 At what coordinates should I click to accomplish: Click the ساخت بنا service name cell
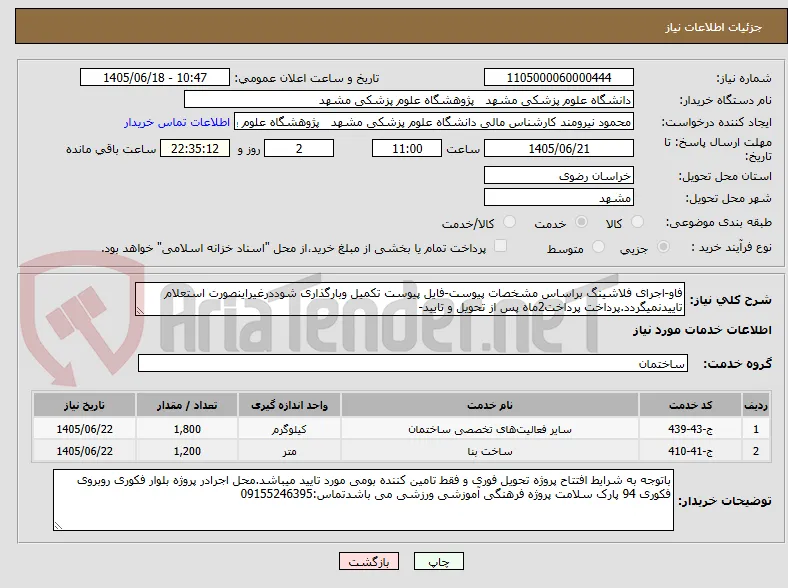click(490, 451)
